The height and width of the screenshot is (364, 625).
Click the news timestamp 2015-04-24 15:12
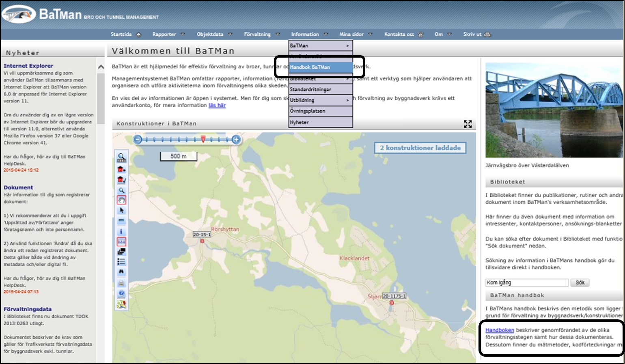point(21,170)
